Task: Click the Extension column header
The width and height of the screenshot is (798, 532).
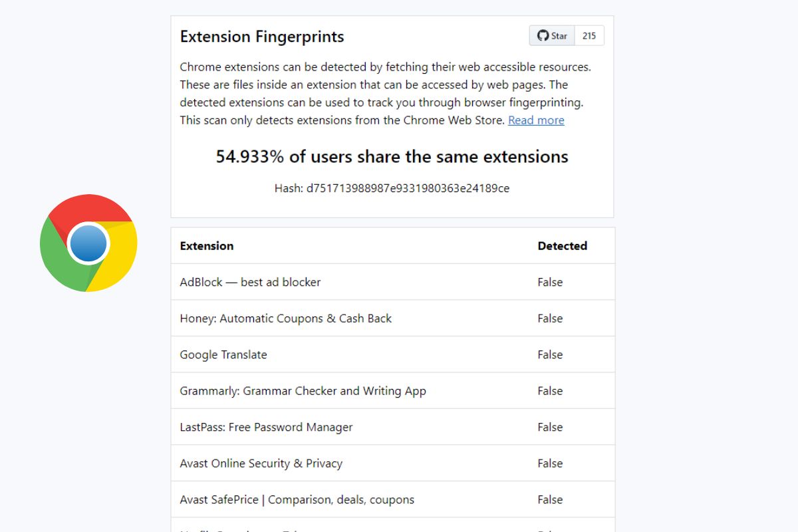Action: pos(207,246)
